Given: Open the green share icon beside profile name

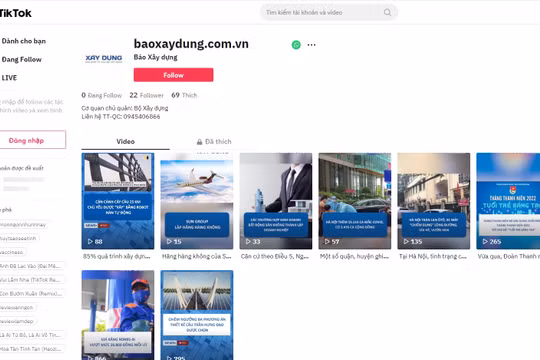Looking at the screenshot, I should click(x=296, y=45).
